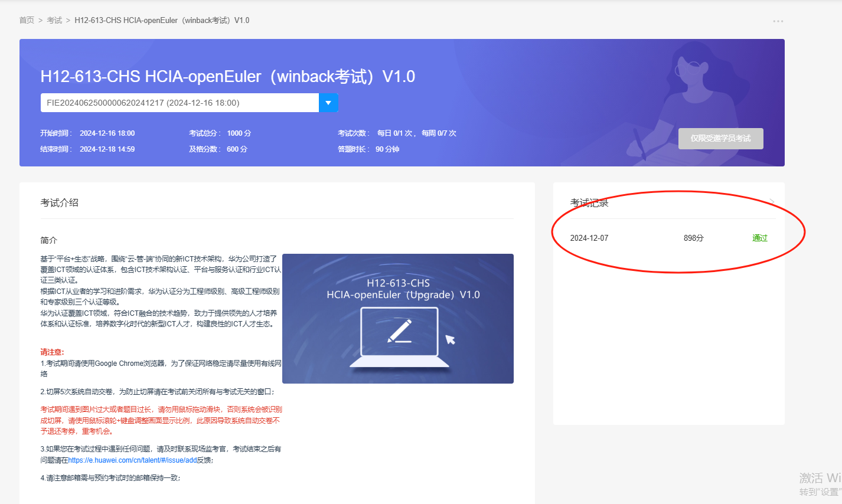Open the three-dot more options menu
Screen dimensions: 842x504
[778, 21]
